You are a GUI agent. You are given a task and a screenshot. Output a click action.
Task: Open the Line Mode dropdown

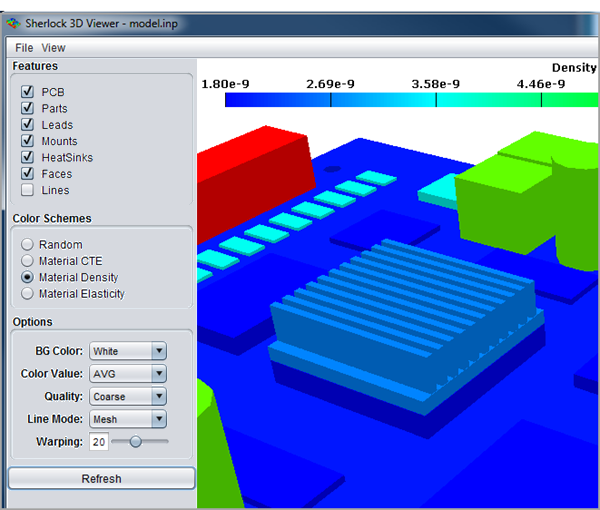click(x=128, y=419)
